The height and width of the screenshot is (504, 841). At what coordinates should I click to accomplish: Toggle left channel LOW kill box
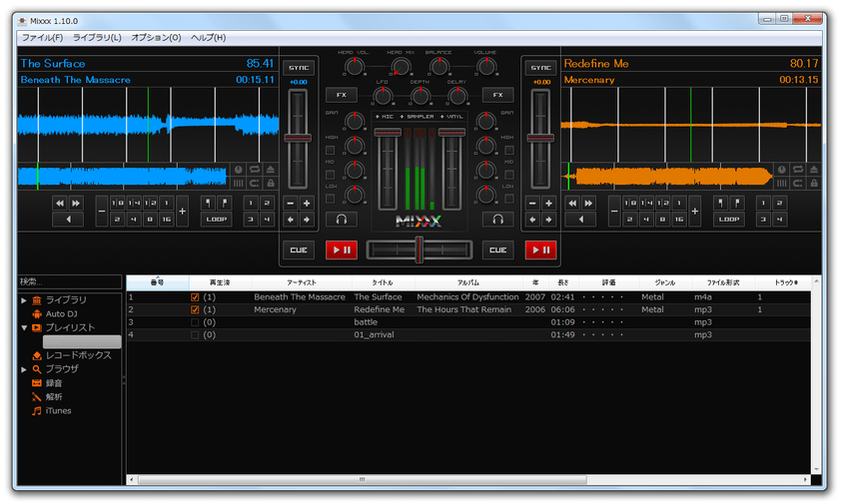point(331,199)
